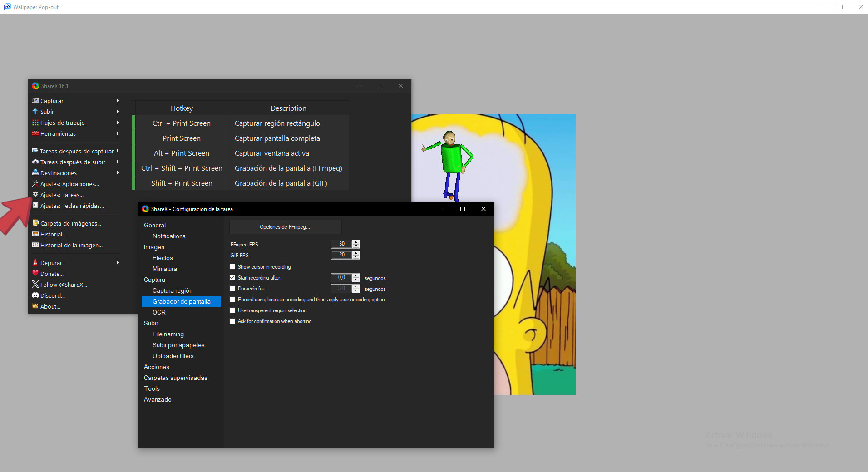
Task: Click the Donate heart icon
Action: [x=35, y=274]
